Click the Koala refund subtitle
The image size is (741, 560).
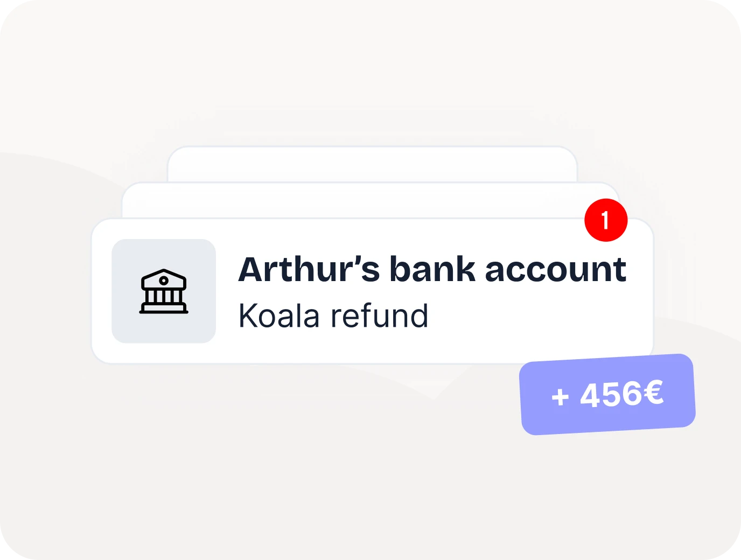coord(333,316)
